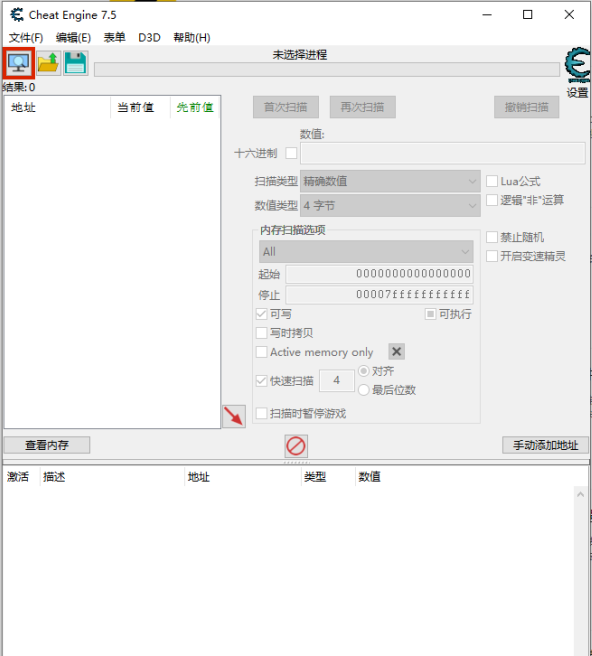592x656 pixels.
Task: Enable the 写时拷贝 checkbox
Action: click(261, 333)
